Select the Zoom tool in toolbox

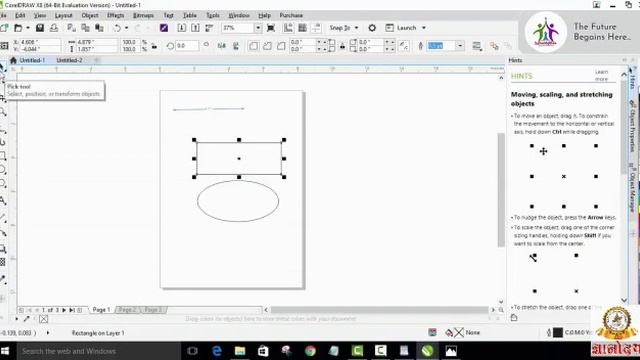(3, 111)
